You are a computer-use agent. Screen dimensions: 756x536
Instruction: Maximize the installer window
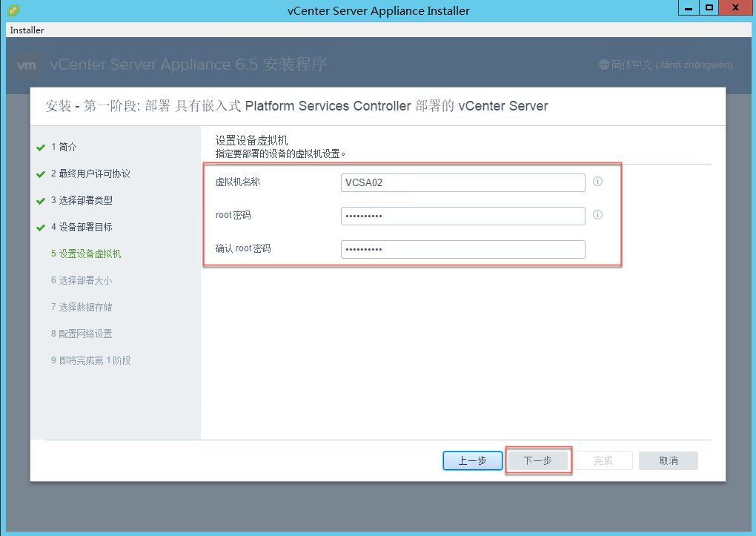[709, 7]
